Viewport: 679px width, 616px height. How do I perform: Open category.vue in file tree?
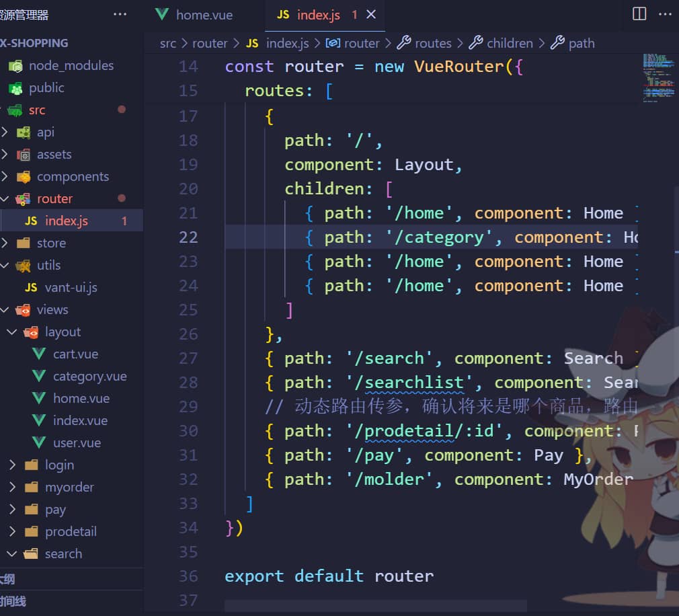click(89, 377)
